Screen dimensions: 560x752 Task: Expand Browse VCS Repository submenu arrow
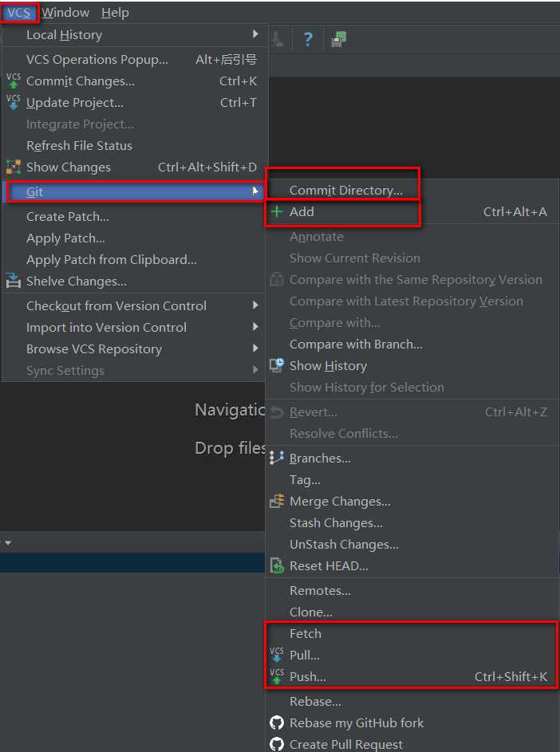[255, 348]
